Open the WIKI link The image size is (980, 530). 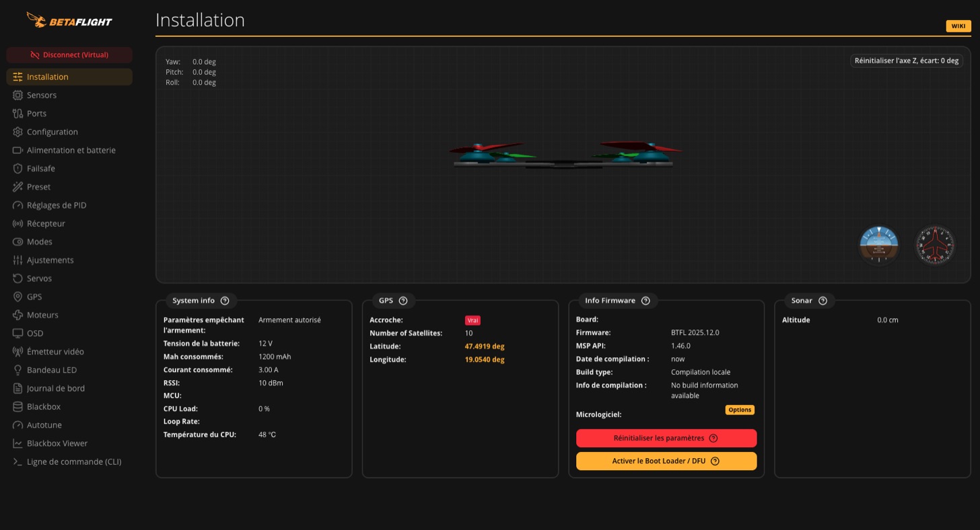(x=958, y=26)
